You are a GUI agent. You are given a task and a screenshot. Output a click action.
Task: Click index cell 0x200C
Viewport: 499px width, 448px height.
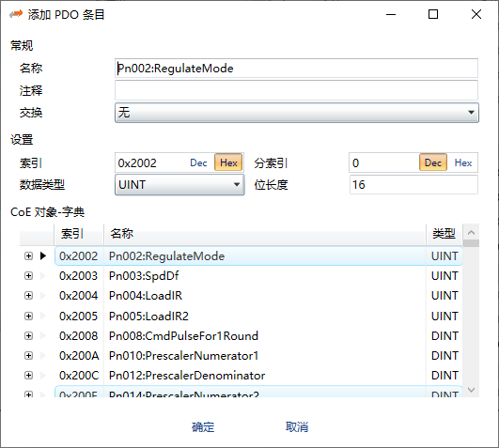79,375
